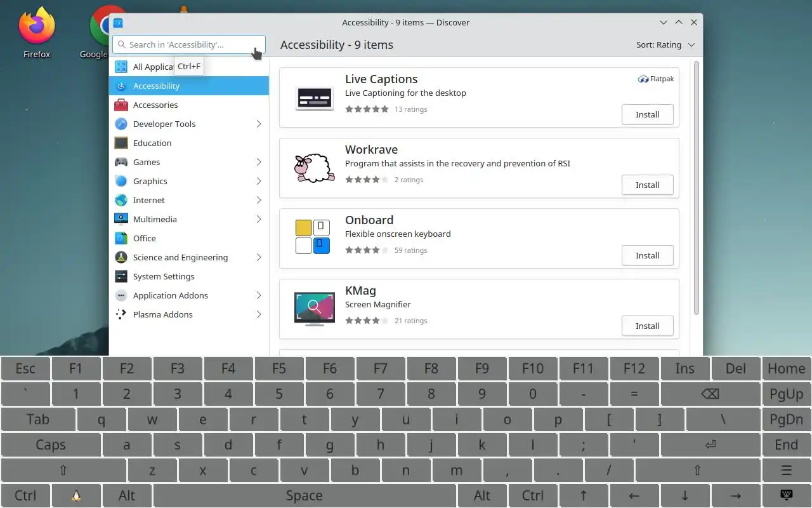The width and height of the screenshot is (812, 508).
Task: Open the Sort: Rating dropdown
Action: (665, 45)
